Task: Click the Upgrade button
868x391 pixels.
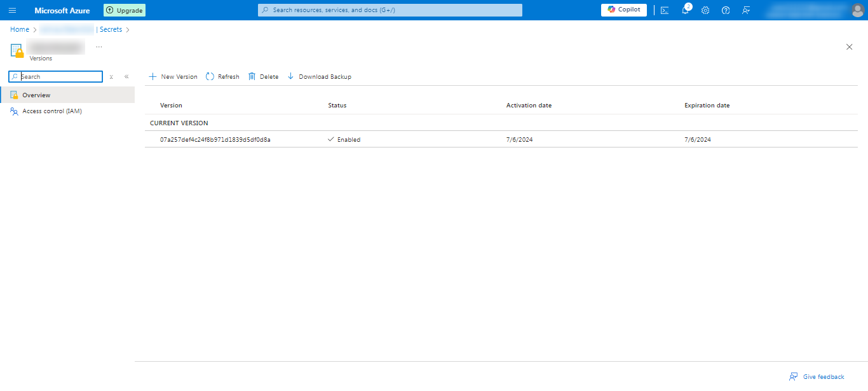Action: coord(125,10)
